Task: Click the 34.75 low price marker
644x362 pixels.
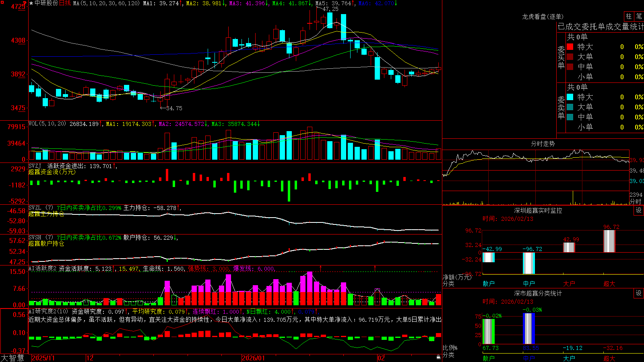Action: (x=174, y=108)
